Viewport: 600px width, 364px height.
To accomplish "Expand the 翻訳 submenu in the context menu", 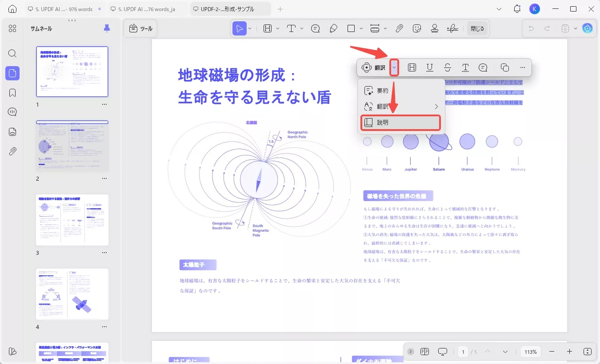I will click(400, 107).
